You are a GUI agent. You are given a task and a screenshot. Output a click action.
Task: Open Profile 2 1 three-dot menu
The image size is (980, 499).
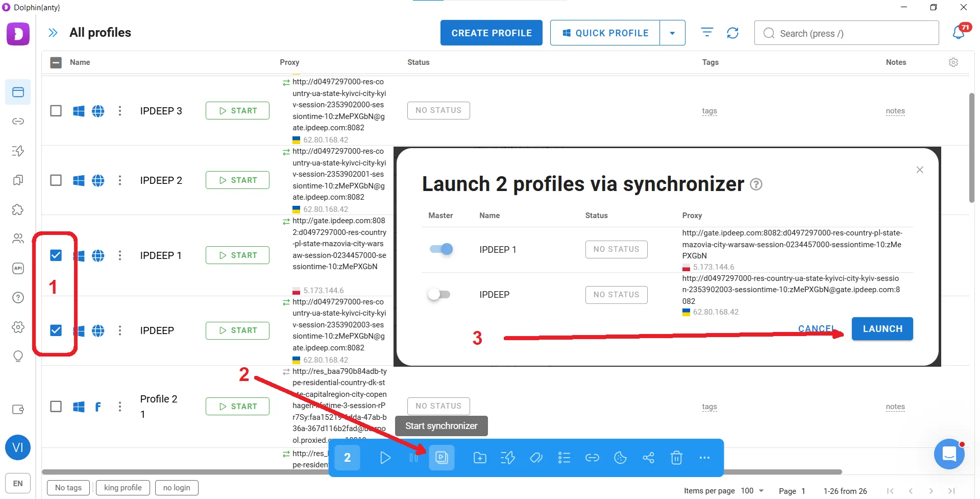[x=120, y=407]
